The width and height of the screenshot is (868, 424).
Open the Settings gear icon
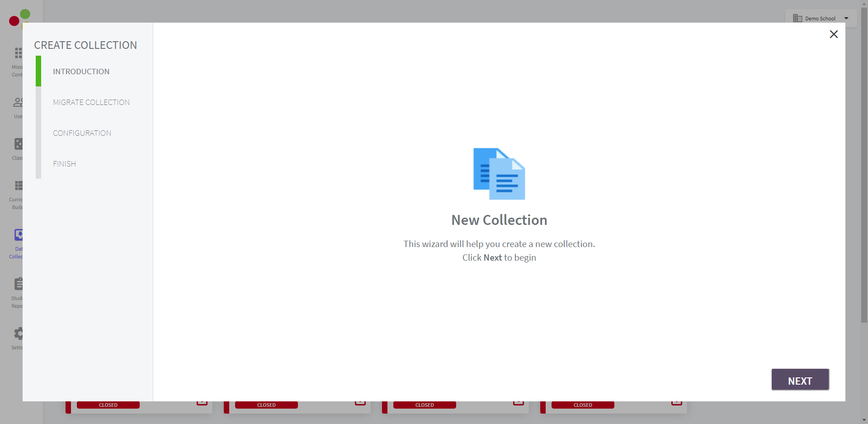(x=18, y=334)
